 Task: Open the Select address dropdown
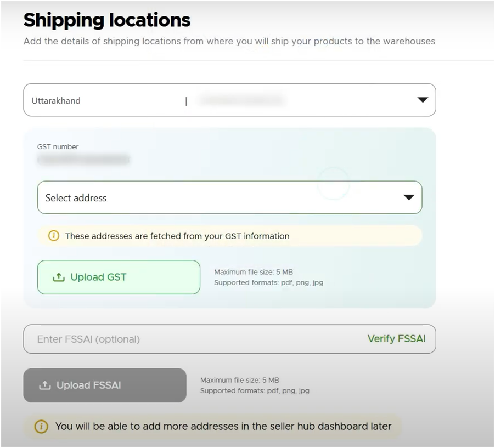pos(229,197)
